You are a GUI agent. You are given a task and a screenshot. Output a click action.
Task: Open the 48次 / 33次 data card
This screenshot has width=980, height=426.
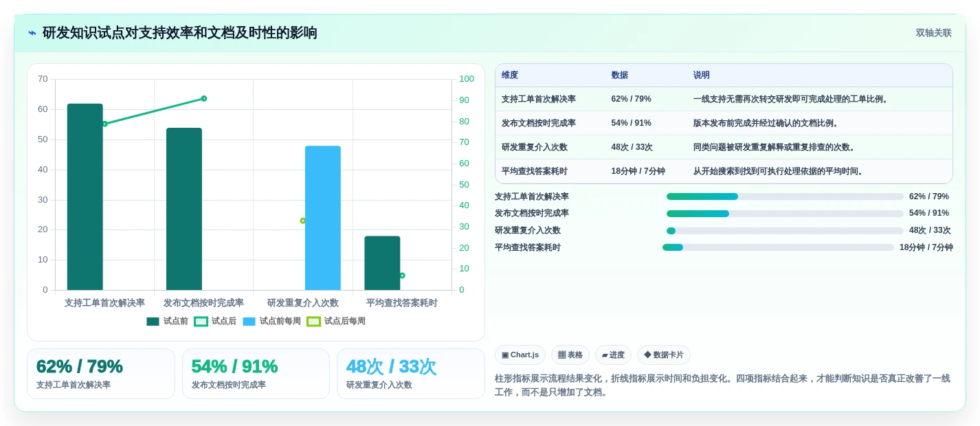coord(410,374)
